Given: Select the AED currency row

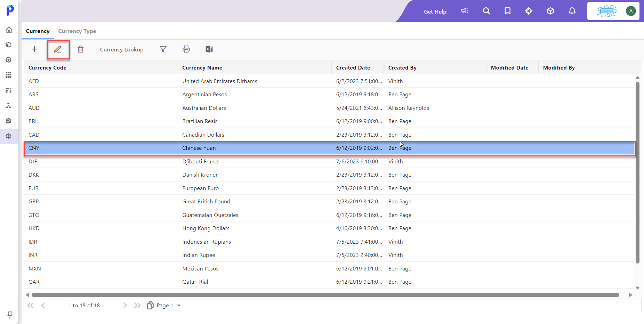Looking at the screenshot, I should click(x=329, y=81).
